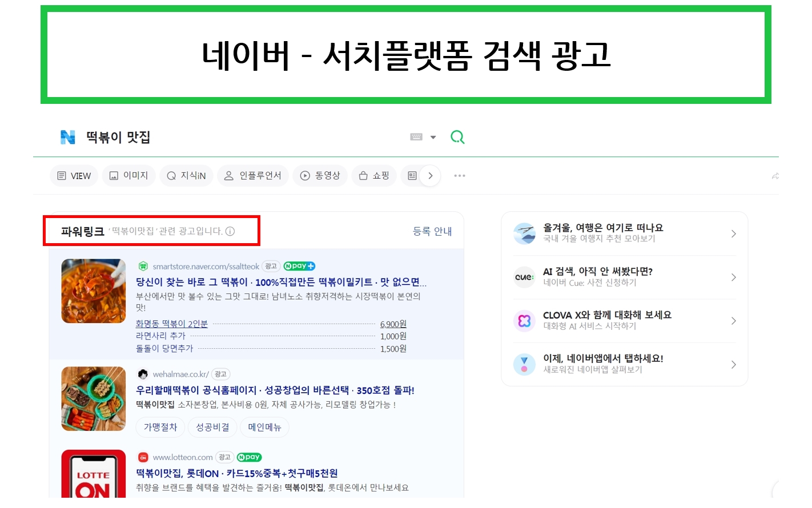Expand chevron on the CLOVA X row
This screenshot has width=812, height=508.
(733, 321)
